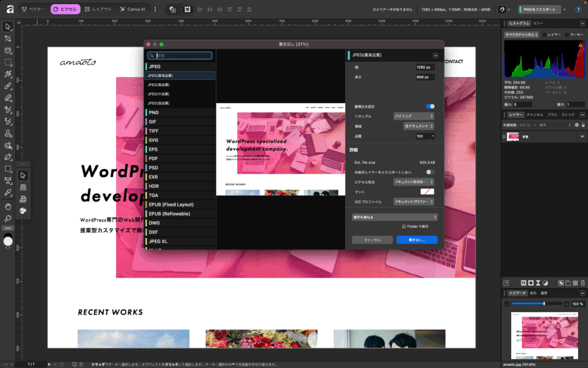Viewport: 588px width, 368px height.
Task: Select the Zoom magnifier tool
Action: 8,218
